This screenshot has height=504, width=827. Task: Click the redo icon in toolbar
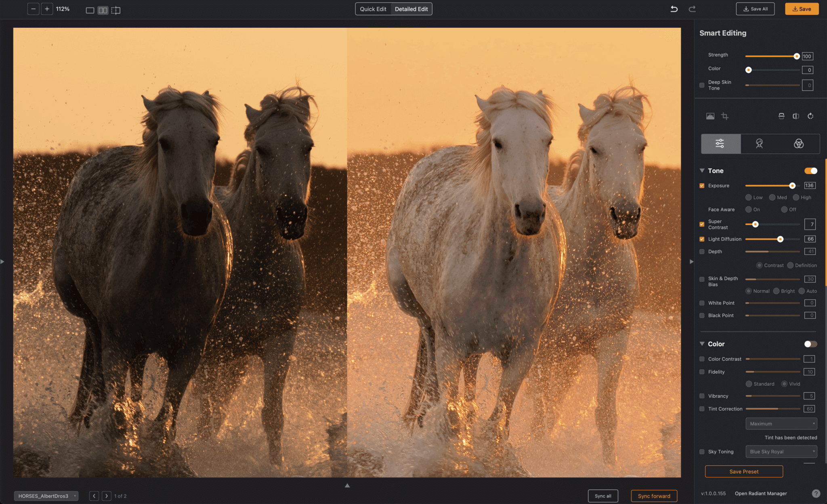pos(692,9)
